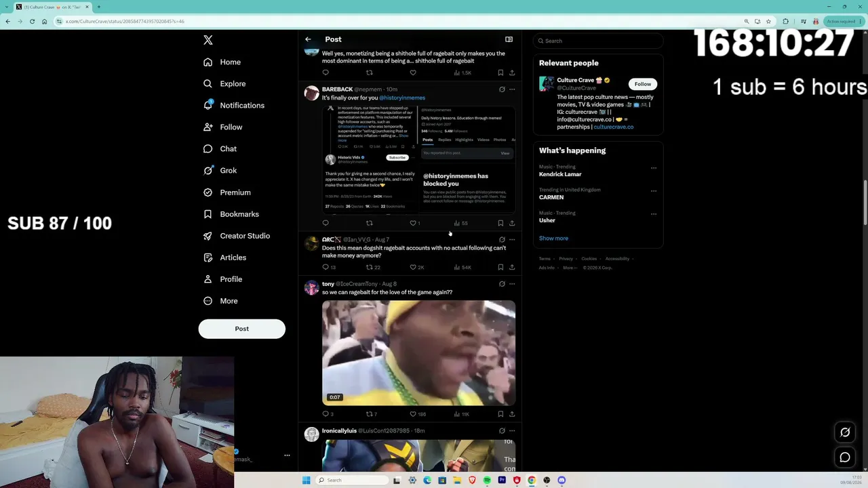Open the Grok floating button

click(x=845, y=432)
